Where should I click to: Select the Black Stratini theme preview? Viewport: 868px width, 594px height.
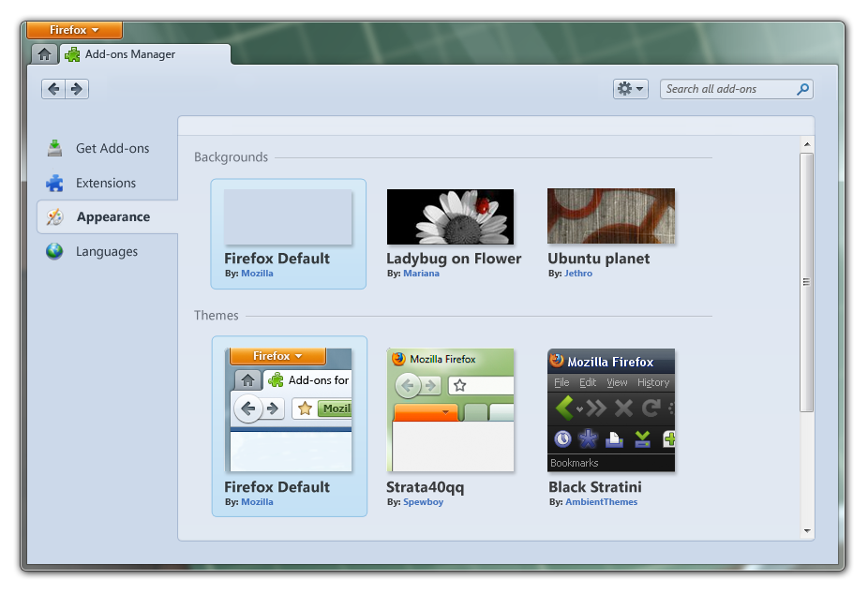(610, 409)
